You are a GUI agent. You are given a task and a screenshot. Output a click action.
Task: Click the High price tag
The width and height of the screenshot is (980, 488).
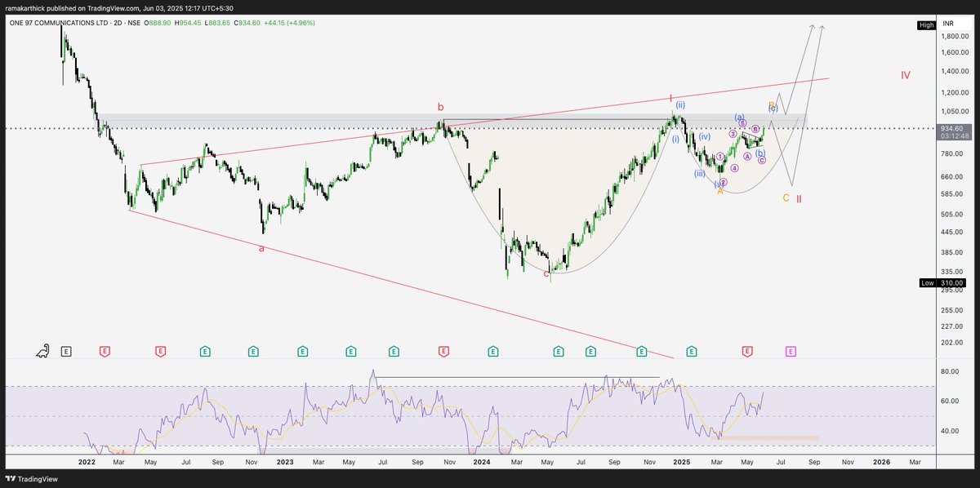(926, 25)
